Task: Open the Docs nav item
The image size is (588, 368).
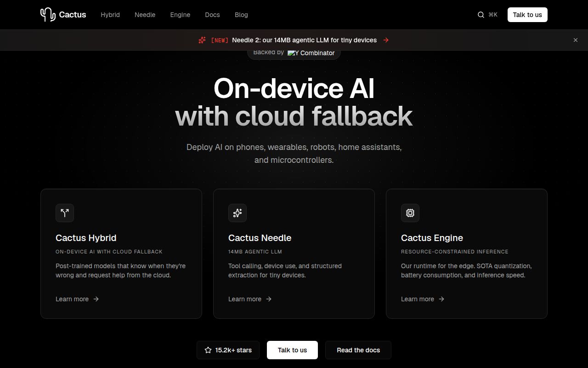Action: (x=212, y=15)
